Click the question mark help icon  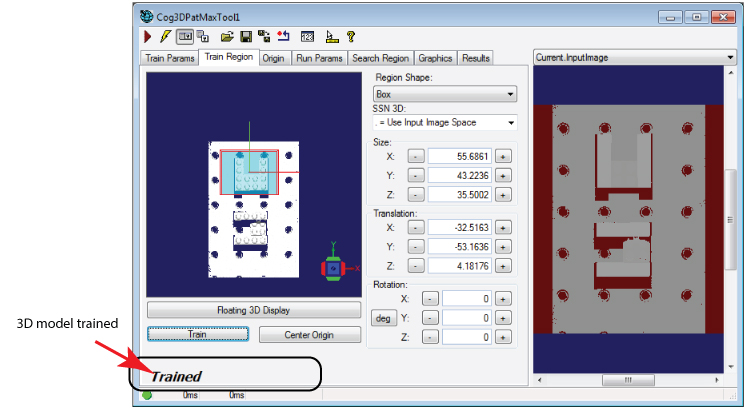351,37
